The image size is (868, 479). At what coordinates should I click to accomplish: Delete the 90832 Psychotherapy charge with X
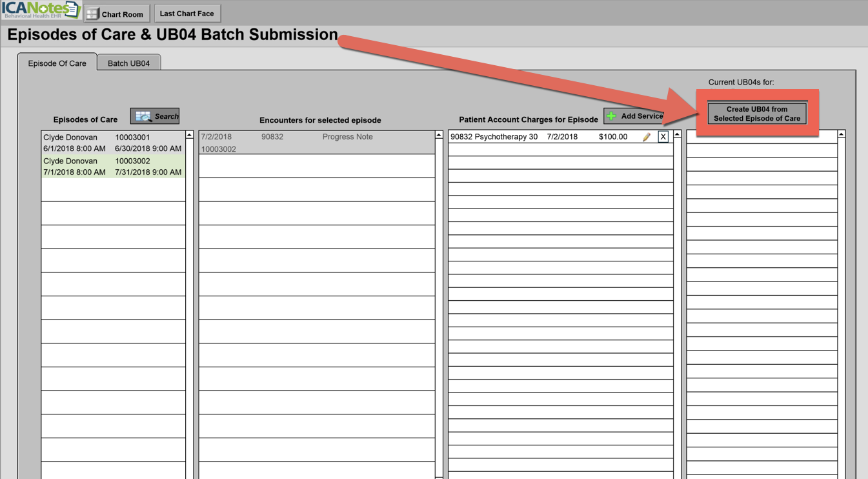tap(663, 137)
